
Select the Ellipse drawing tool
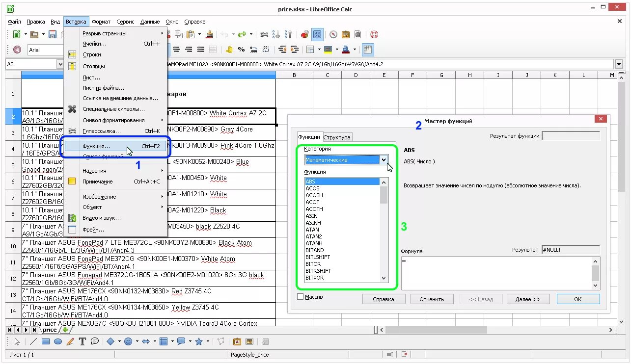pyautogui.click(x=58, y=341)
